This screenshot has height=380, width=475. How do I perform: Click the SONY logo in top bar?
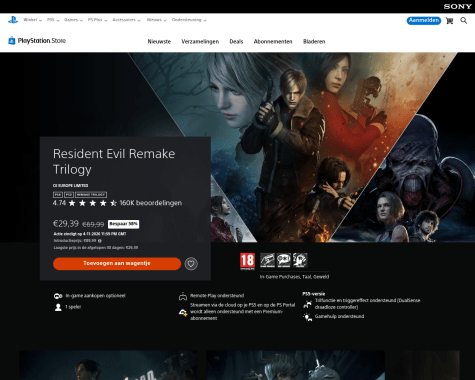click(457, 6)
